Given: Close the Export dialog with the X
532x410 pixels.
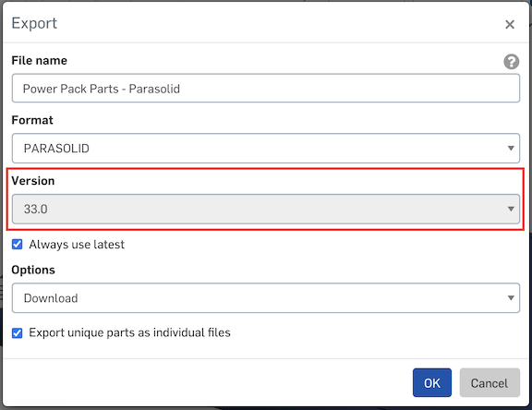Looking at the screenshot, I should tap(510, 24).
